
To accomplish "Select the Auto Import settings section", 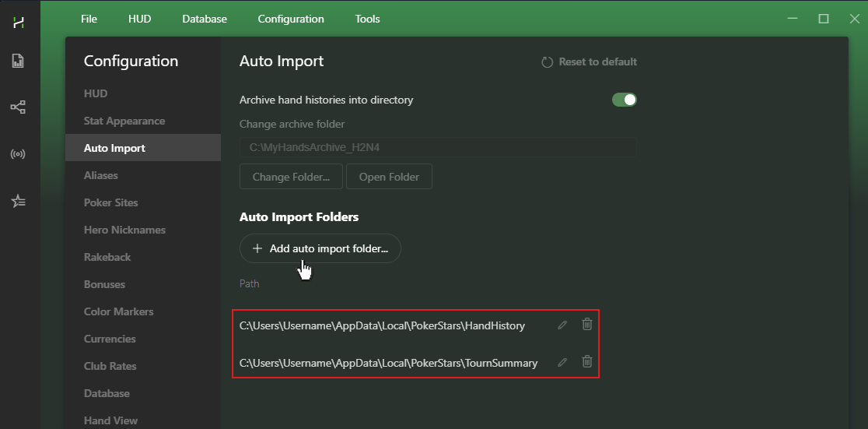I will coord(143,148).
